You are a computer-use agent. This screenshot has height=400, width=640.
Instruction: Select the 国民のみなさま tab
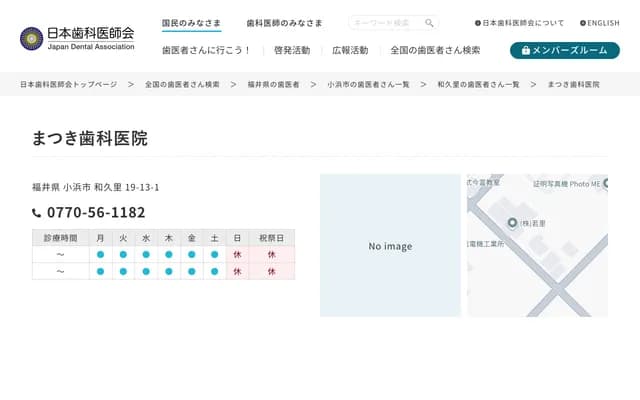(x=191, y=22)
